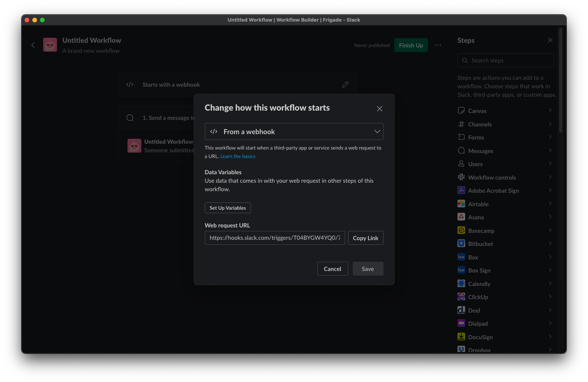This screenshot has height=382, width=588.
Task: Close the Change how this workflow starts dialog
Action: coord(380,109)
